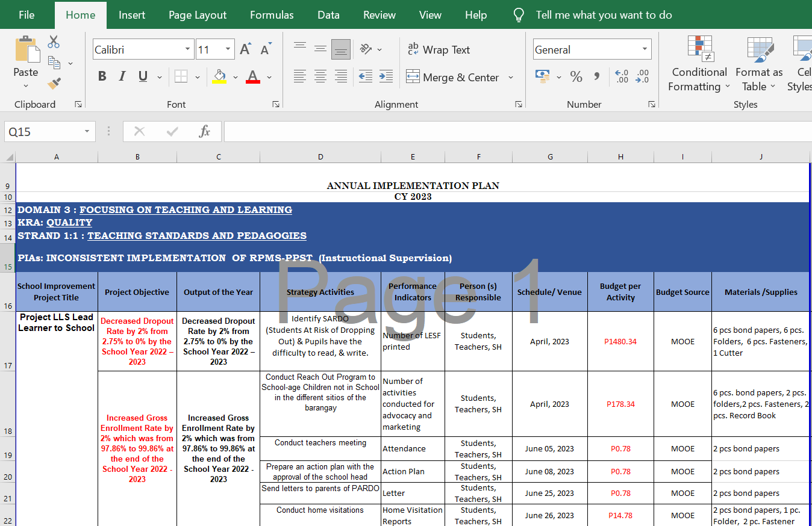Apply Percent Style number format
The width and height of the screenshot is (812, 526).
click(x=576, y=76)
